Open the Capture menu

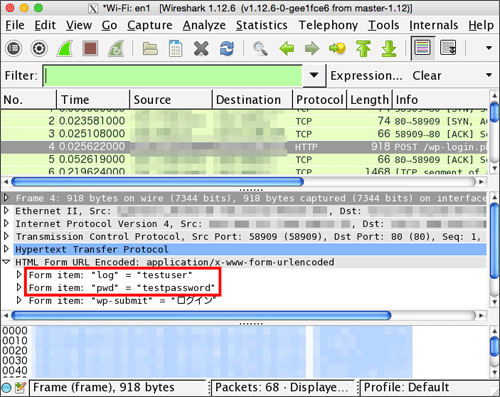click(x=150, y=25)
